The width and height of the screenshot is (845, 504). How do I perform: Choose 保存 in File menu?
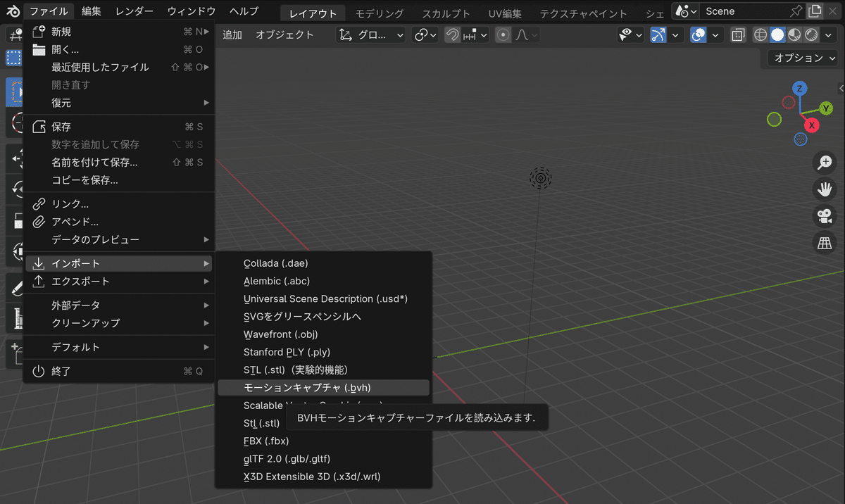click(x=120, y=127)
